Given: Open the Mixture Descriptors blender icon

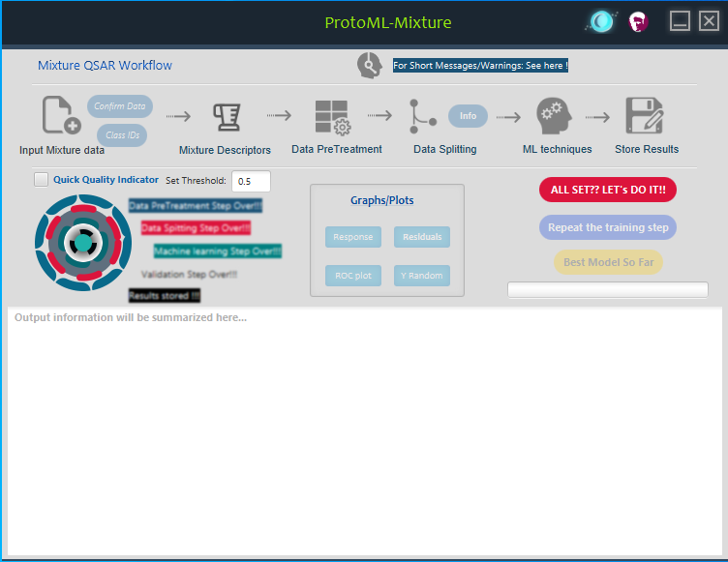Looking at the screenshot, I should (x=227, y=116).
